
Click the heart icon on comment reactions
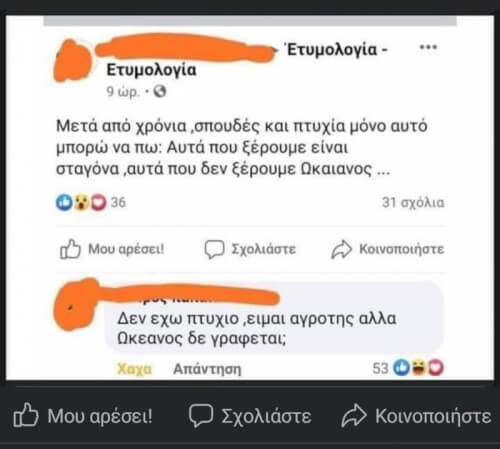(x=435, y=368)
